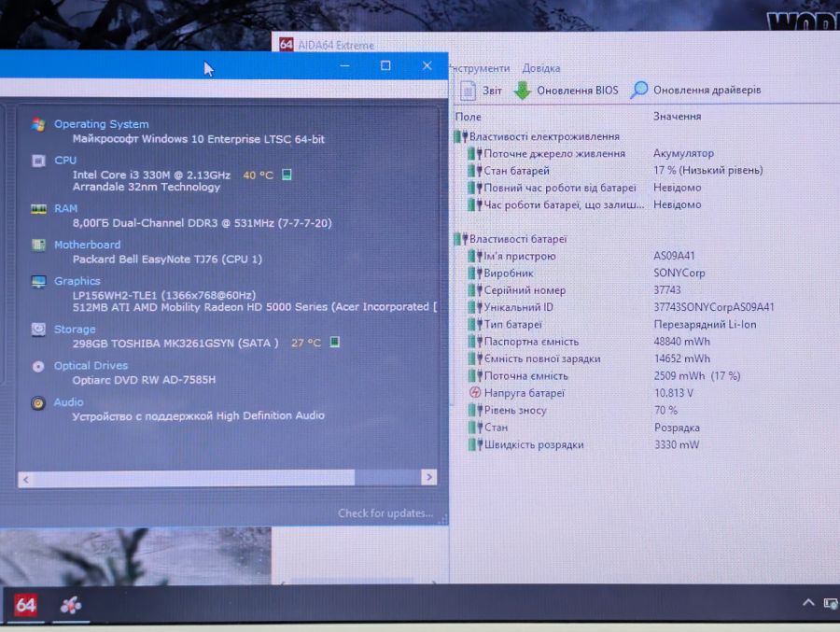Minimize the Speccy window
Image resolution: width=840 pixels, height=632 pixels.
point(344,65)
